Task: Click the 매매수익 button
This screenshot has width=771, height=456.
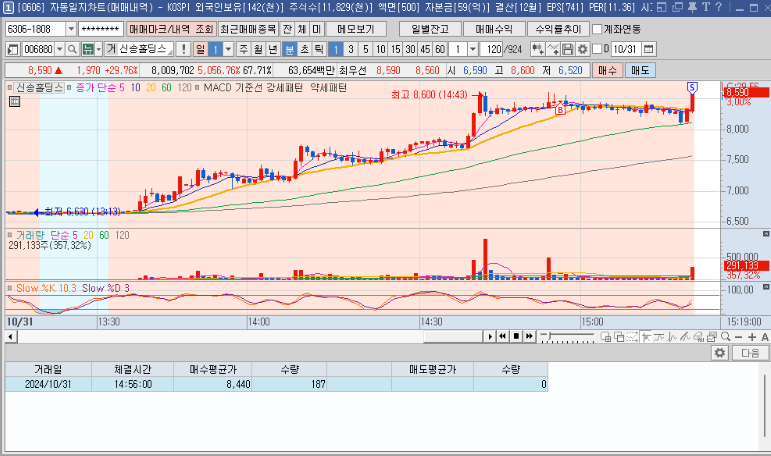Action: click(494, 29)
